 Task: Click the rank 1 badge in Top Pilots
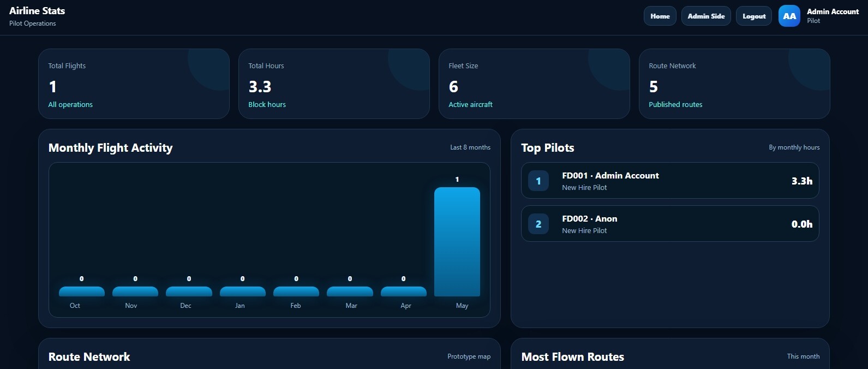point(538,181)
